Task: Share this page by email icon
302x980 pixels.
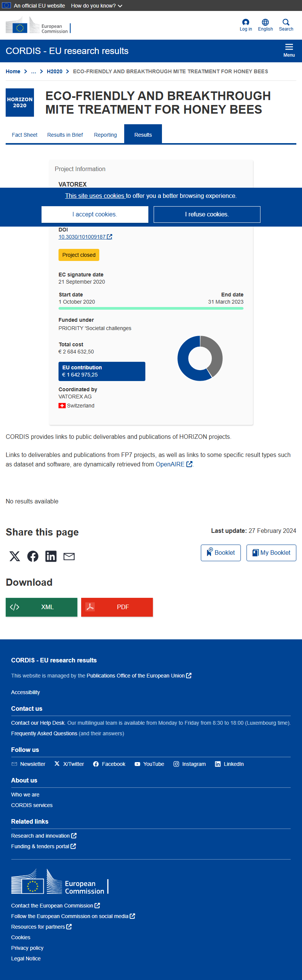Action: coord(69,556)
